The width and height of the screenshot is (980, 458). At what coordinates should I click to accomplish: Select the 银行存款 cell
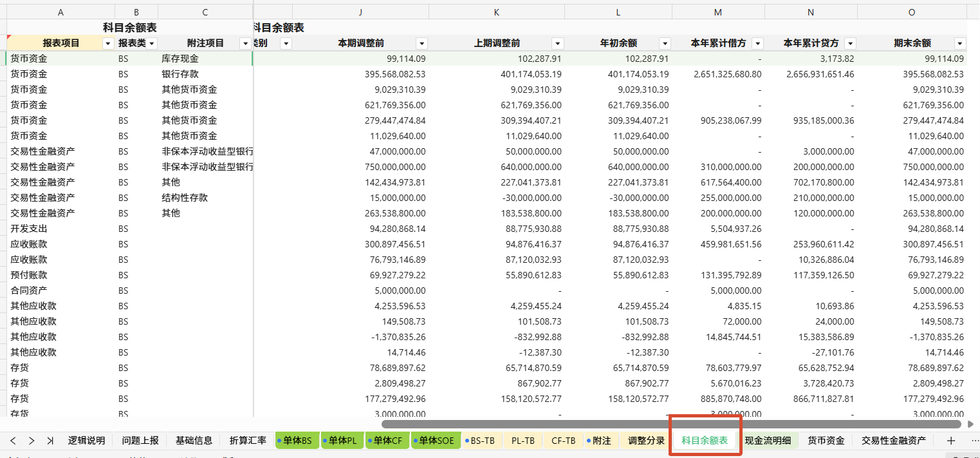coord(205,74)
